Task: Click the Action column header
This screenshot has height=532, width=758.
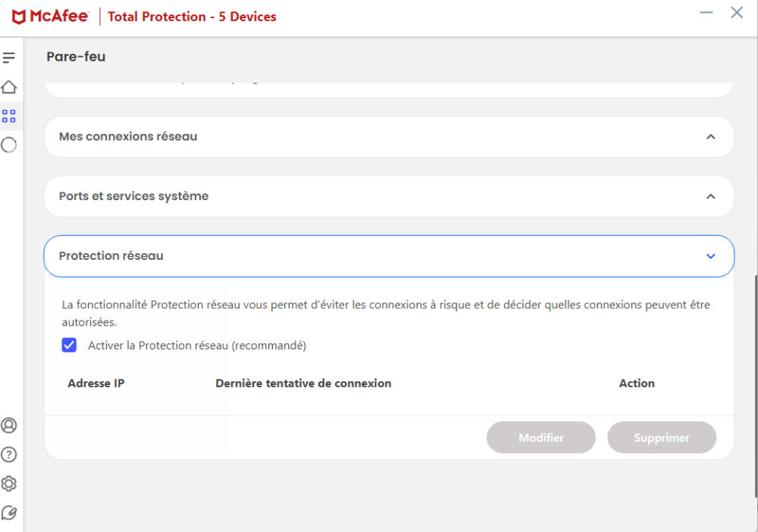Action: [637, 383]
